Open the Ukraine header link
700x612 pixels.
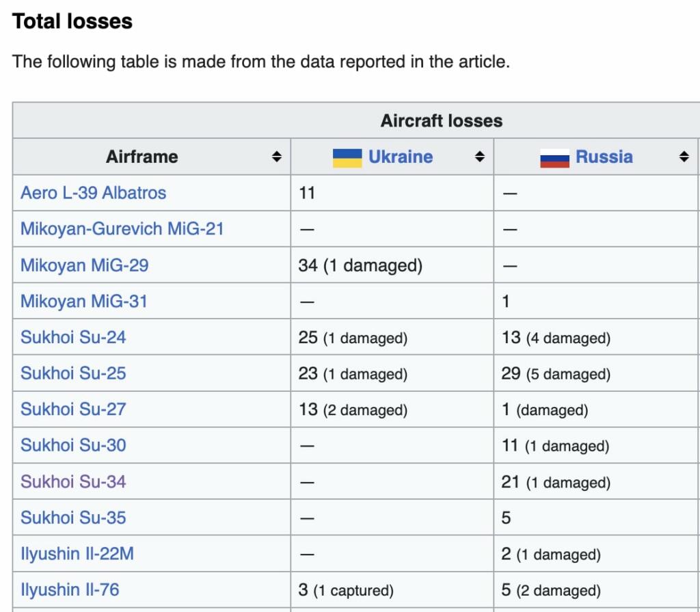[401, 157]
